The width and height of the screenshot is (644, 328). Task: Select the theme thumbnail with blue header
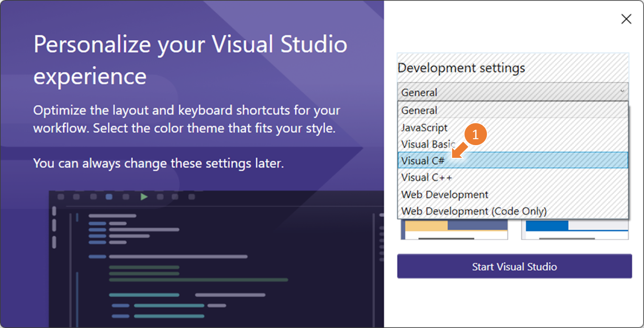tap(575, 230)
